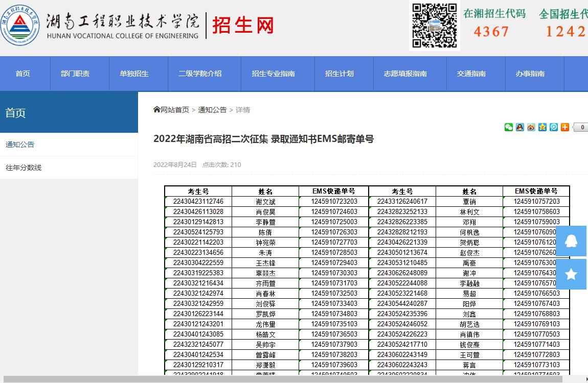This screenshot has height=383, width=588.
Task: Click the name cell 杨皓文
Action: [265, 334]
